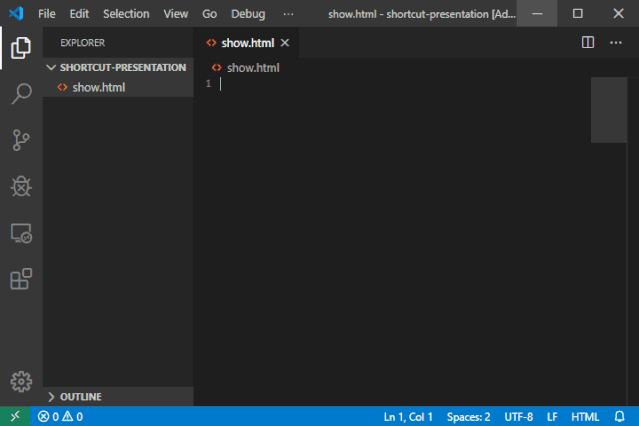This screenshot has height=426, width=639.
Task: Open the Go menu
Action: tap(209, 14)
